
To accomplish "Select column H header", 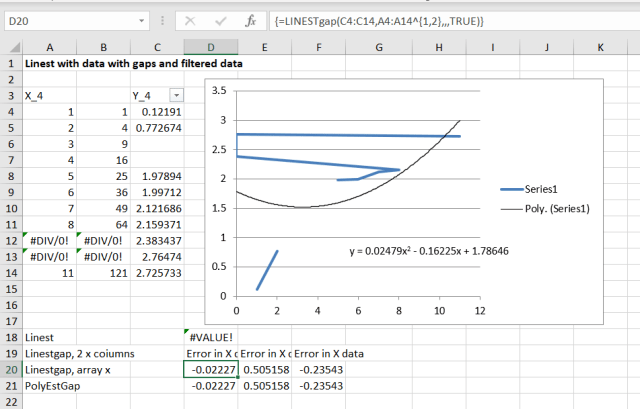I will click(442, 46).
